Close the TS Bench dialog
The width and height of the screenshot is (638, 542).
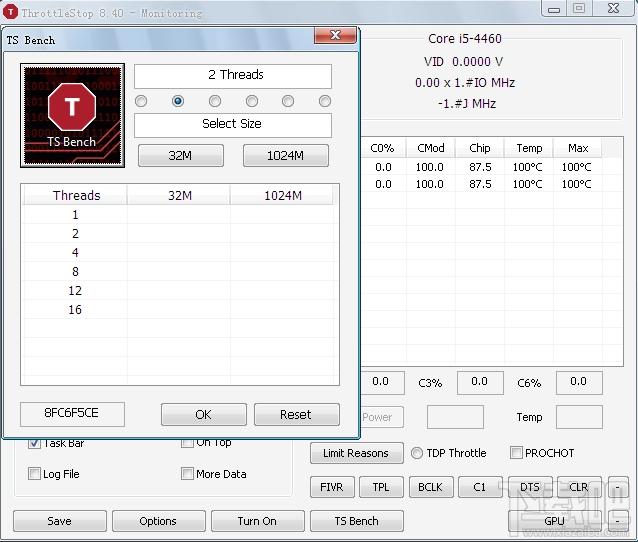tap(336, 37)
